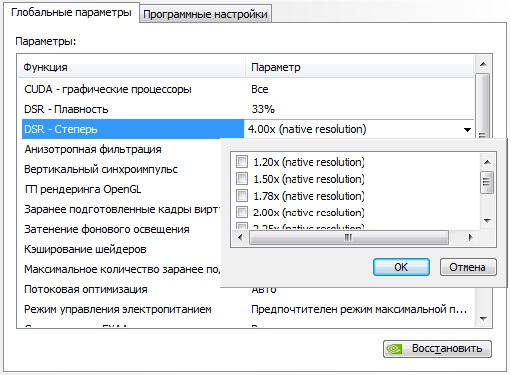Click the DSR list scroll-down arrow

click(487, 221)
